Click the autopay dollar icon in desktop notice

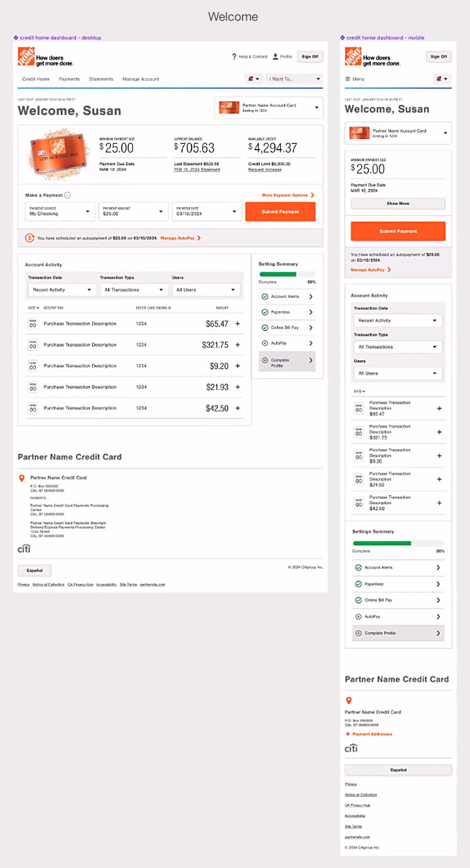pyautogui.click(x=30, y=238)
